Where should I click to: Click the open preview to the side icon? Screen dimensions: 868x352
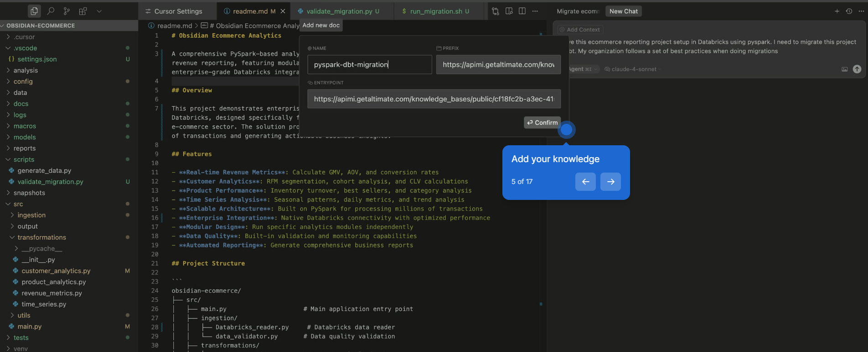point(509,11)
